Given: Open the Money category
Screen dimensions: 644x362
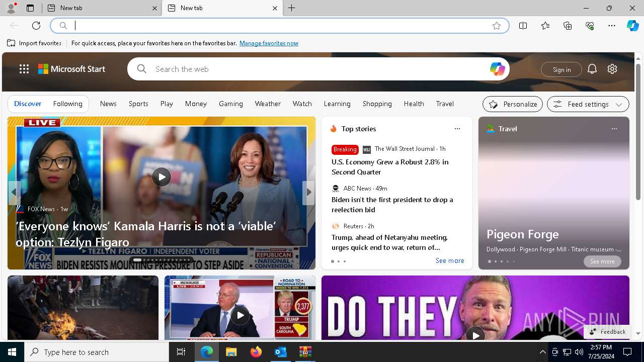Looking at the screenshot, I should click(196, 104).
